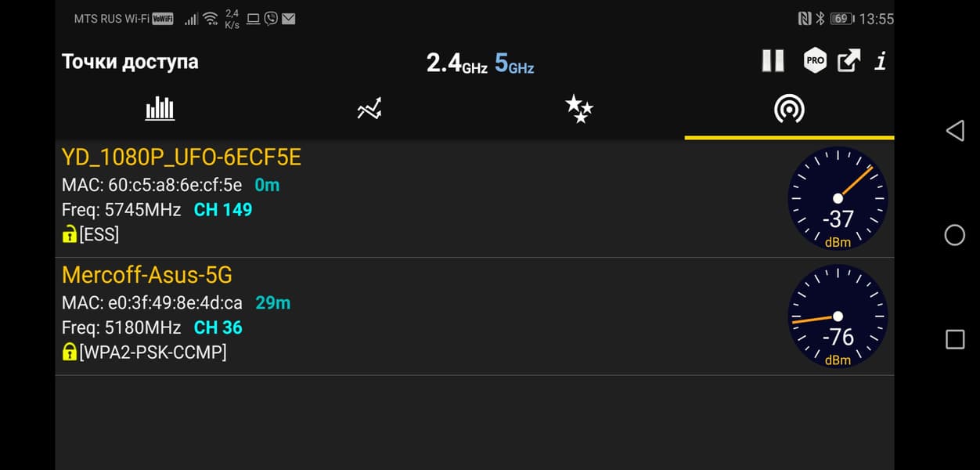Tap the CH 149 channel label

[223, 210]
